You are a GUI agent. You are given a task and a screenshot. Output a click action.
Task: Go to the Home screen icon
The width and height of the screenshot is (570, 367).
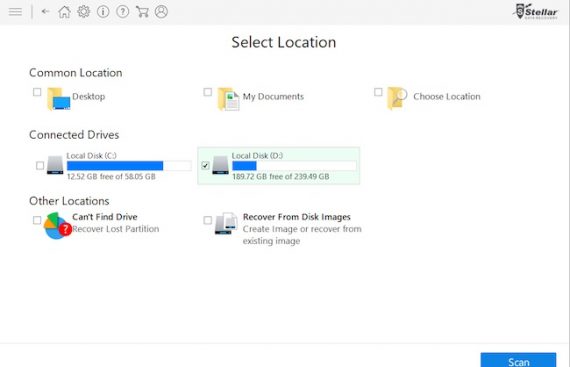coord(64,12)
